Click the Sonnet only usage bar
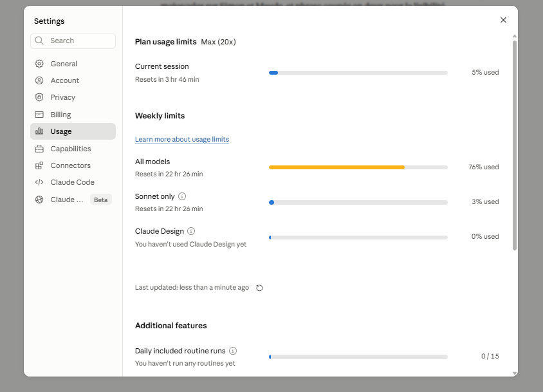This screenshot has width=543, height=392. coord(358,202)
